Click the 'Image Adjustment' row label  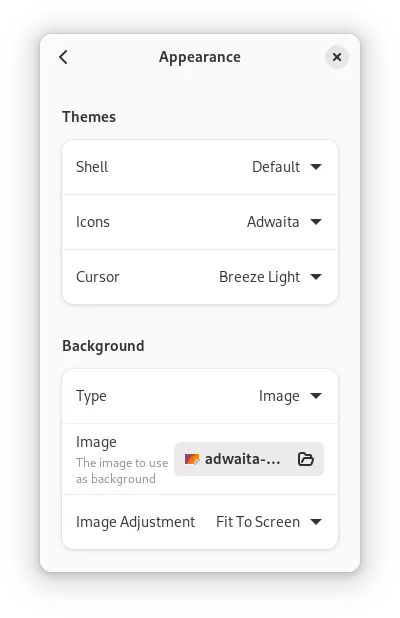pos(135,522)
